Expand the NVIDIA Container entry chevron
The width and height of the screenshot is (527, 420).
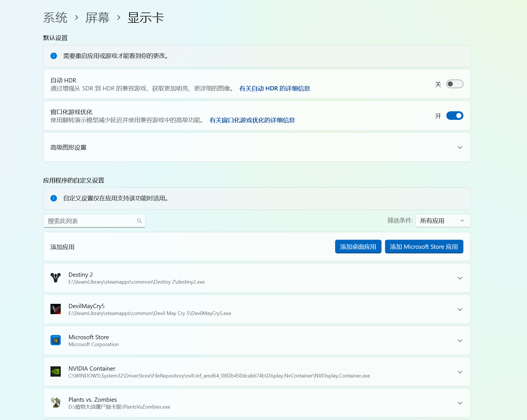coord(460,372)
